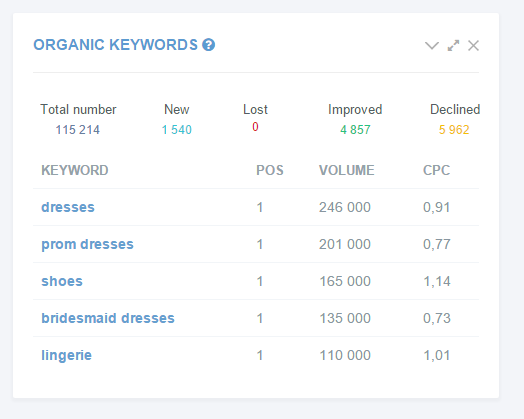The width and height of the screenshot is (524, 419).
Task: Select the POS column header
Action: coord(270,170)
